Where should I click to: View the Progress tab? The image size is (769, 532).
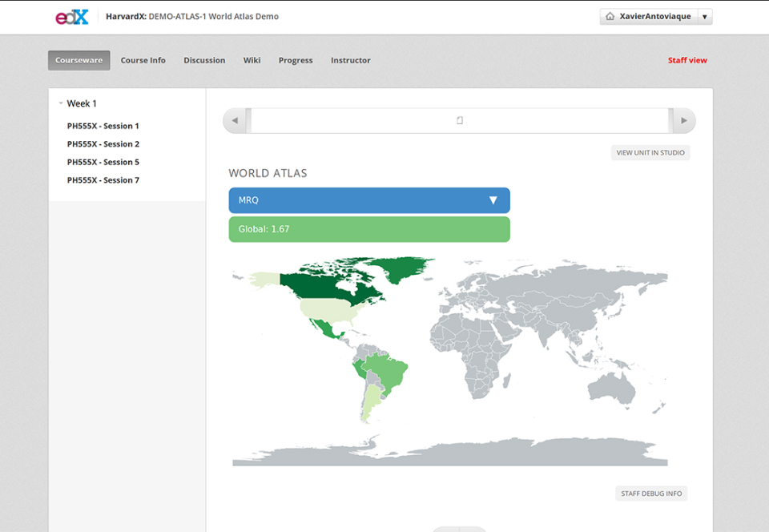296,60
